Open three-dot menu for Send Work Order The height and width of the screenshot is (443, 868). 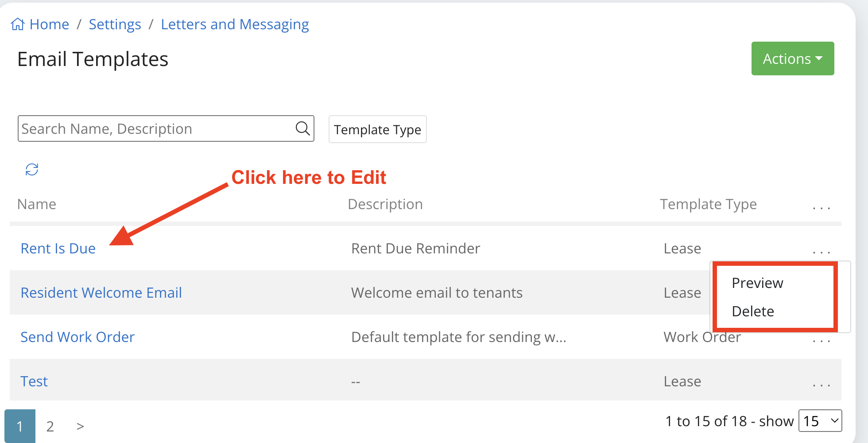pyautogui.click(x=821, y=340)
